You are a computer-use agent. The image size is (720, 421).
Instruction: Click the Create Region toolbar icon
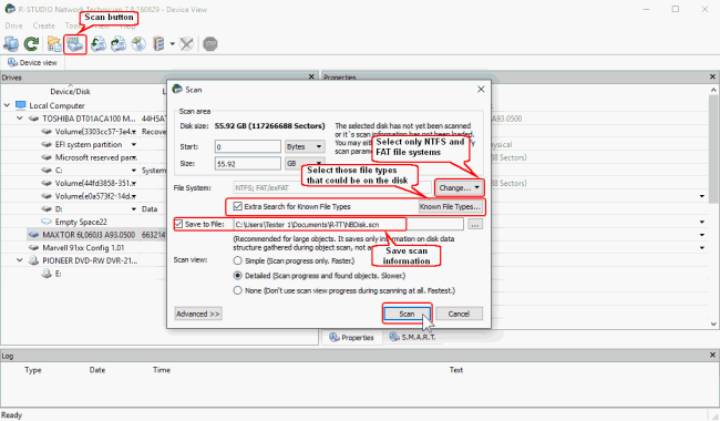(x=138, y=44)
